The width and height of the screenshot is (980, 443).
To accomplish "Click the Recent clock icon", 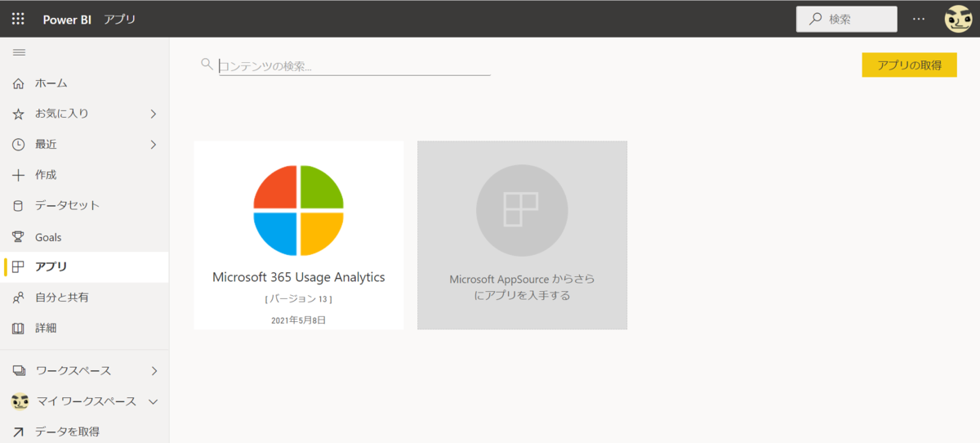I will click(x=19, y=145).
